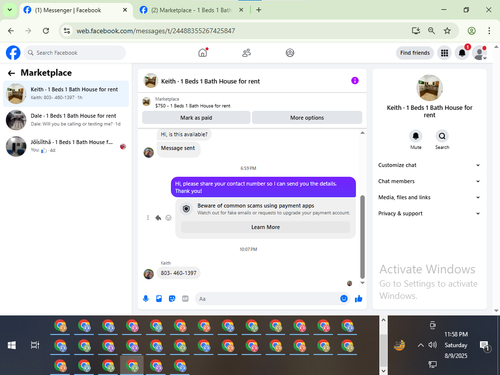
Task: Expand the Chat members section
Action: pyautogui.click(x=429, y=181)
